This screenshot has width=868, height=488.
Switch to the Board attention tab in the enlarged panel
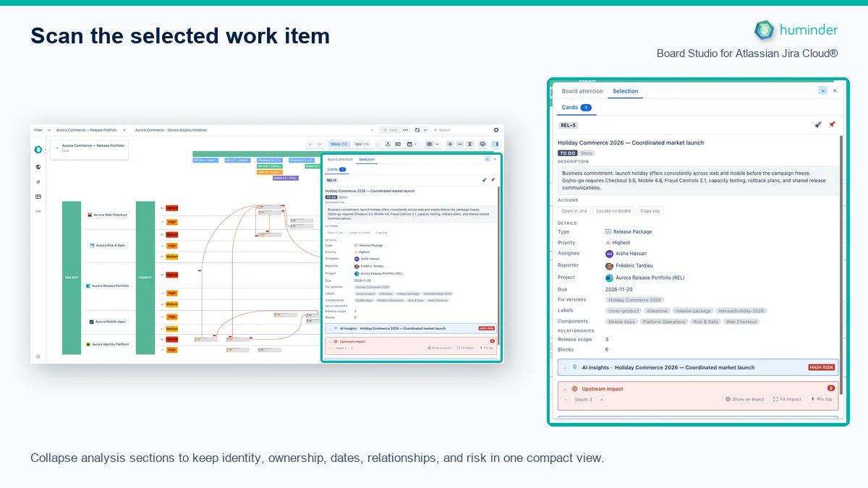582,91
